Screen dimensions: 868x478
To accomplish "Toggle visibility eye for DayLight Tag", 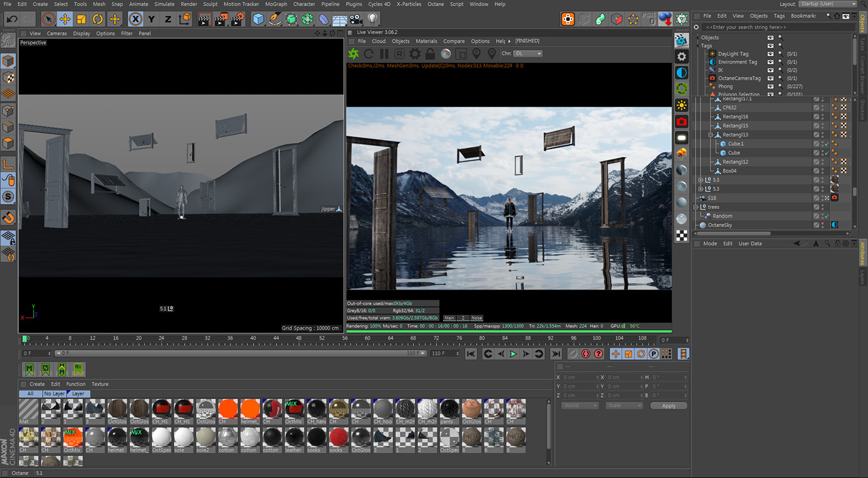I will 771,54.
